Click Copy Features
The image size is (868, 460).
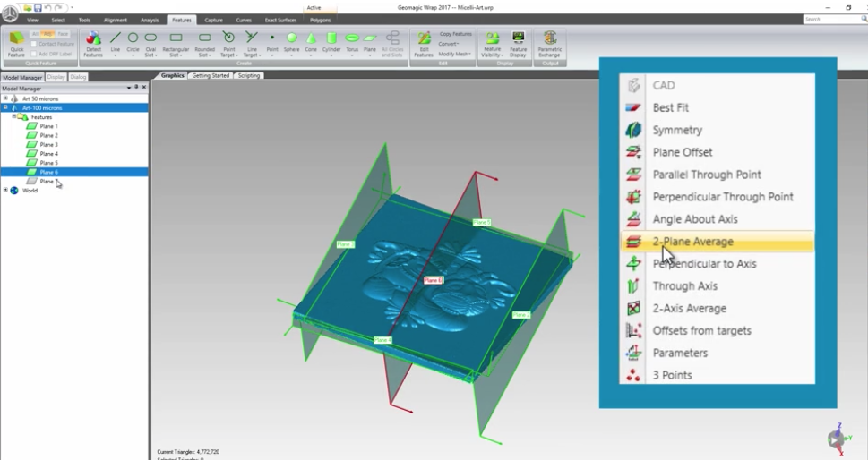coord(455,34)
